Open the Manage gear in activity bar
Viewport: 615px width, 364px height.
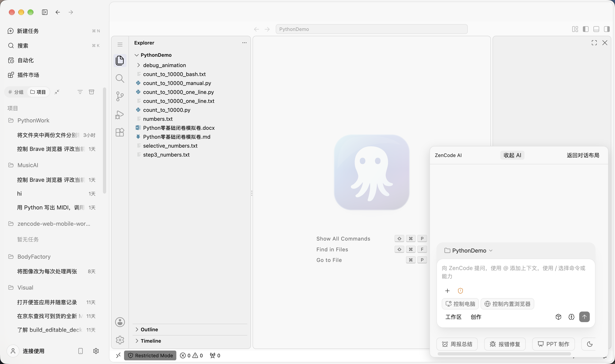pos(120,340)
